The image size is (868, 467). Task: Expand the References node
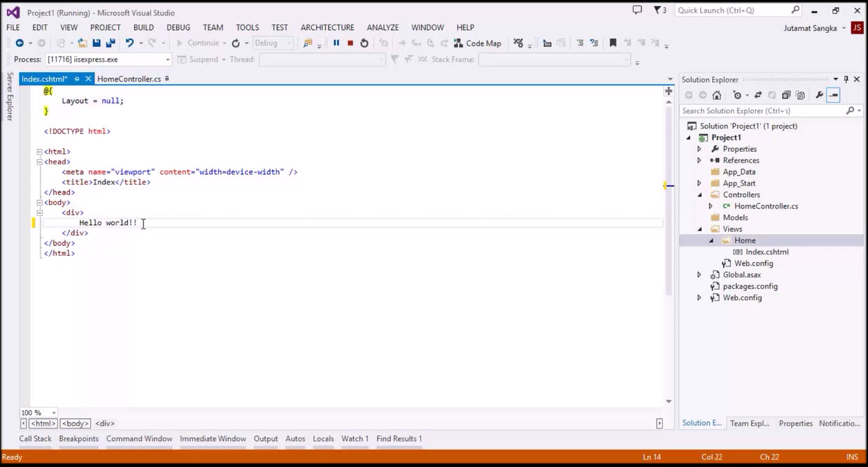coord(699,160)
